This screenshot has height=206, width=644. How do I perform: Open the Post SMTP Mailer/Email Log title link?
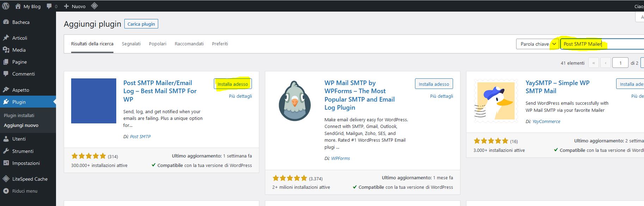point(160,91)
